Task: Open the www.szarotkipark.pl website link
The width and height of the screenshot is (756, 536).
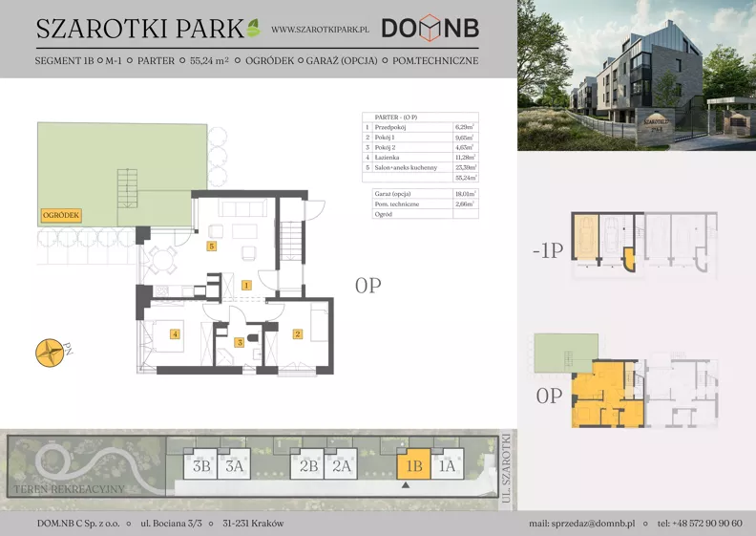Action: [320, 30]
